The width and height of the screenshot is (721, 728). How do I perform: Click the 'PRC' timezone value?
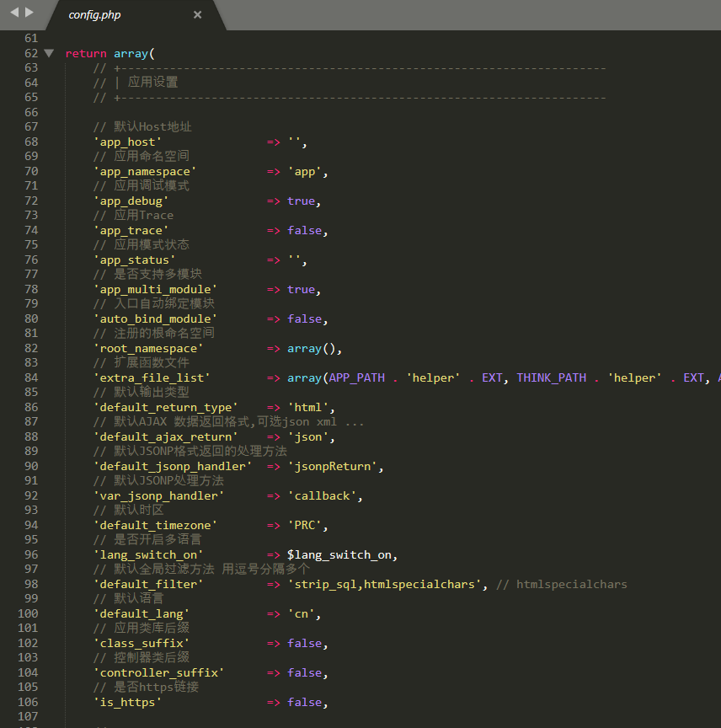click(305, 526)
